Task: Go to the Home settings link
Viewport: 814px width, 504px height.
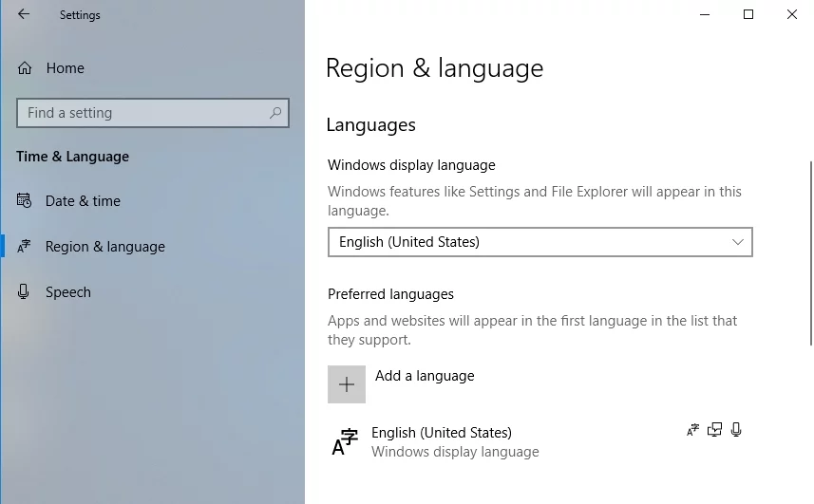Action: [65, 68]
